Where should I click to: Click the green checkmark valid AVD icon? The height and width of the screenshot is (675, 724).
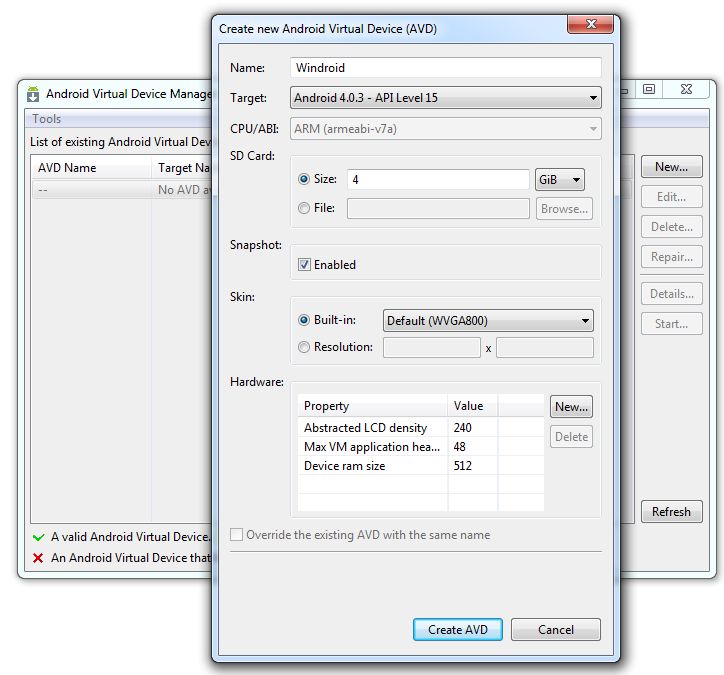[39, 537]
